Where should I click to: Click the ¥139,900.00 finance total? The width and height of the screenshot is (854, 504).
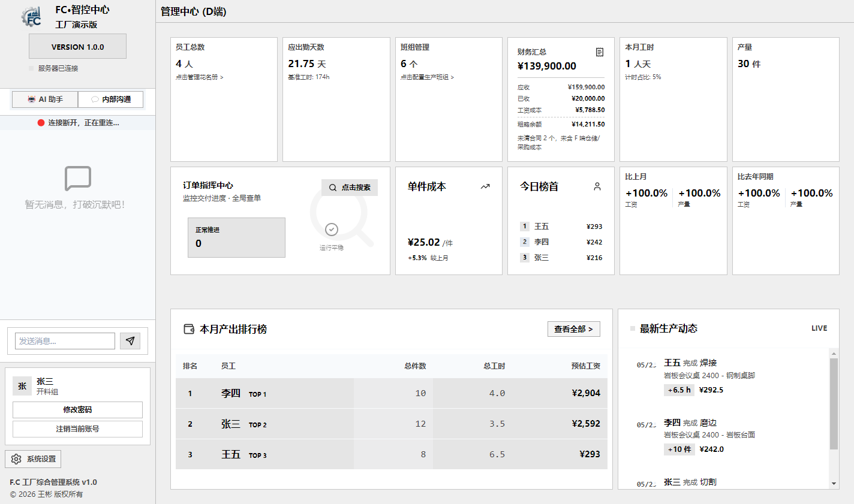(x=547, y=66)
